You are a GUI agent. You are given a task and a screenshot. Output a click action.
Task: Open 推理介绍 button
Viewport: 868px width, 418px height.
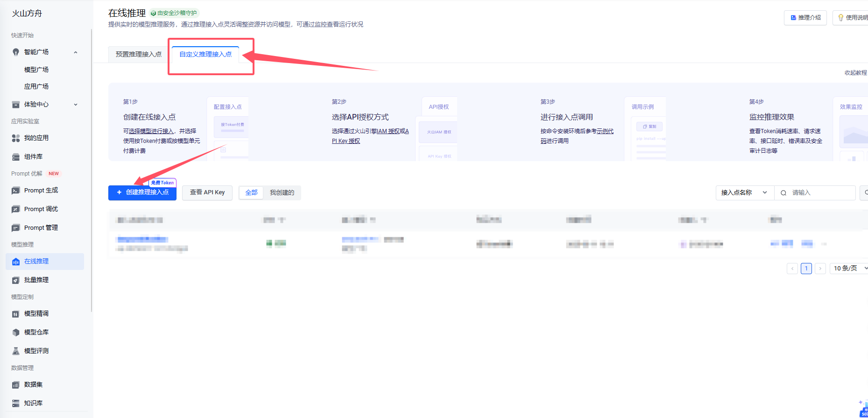click(x=805, y=18)
